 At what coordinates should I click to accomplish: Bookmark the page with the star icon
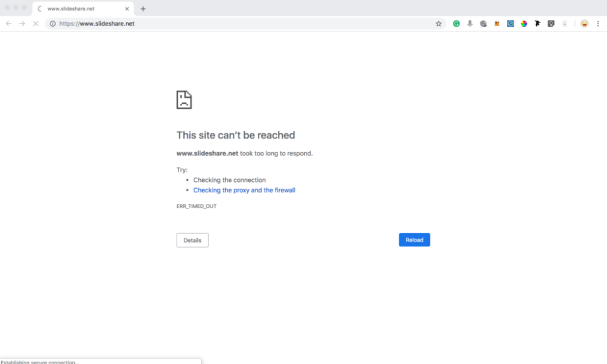click(438, 24)
